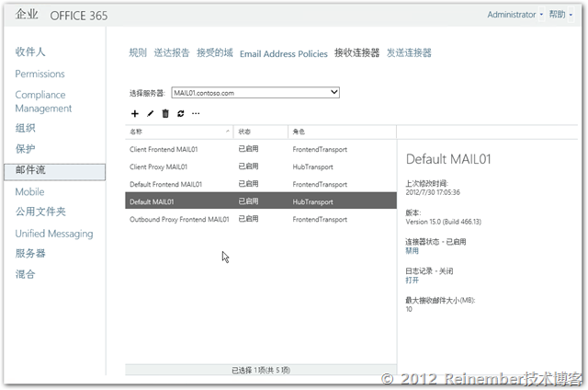Click the Default MAIL01 details pane title
The width and height of the screenshot is (588, 390).
448,159
